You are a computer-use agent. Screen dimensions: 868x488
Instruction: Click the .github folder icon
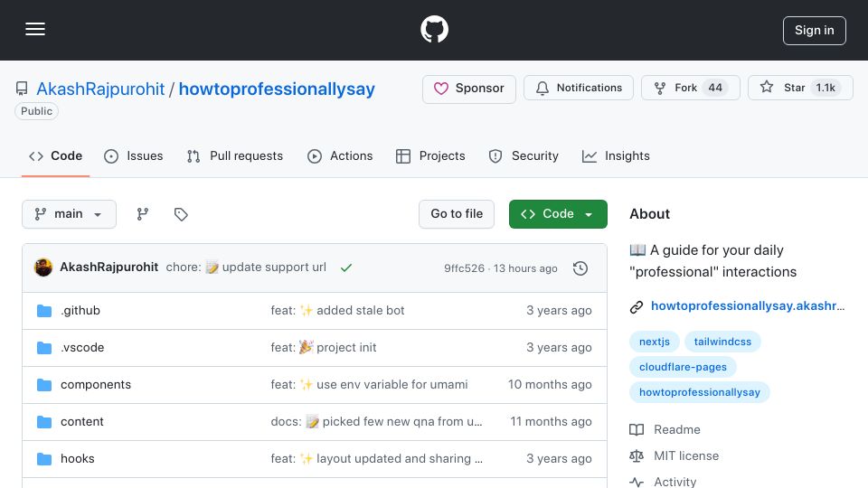pyautogui.click(x=44, y=311)
